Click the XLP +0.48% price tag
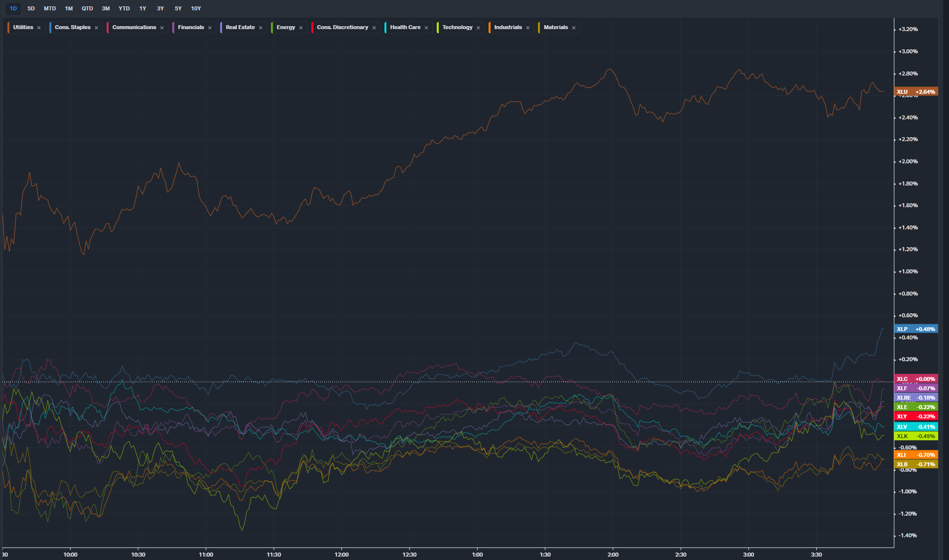Viewport: 949px width, 560px height. pos(915,329)
